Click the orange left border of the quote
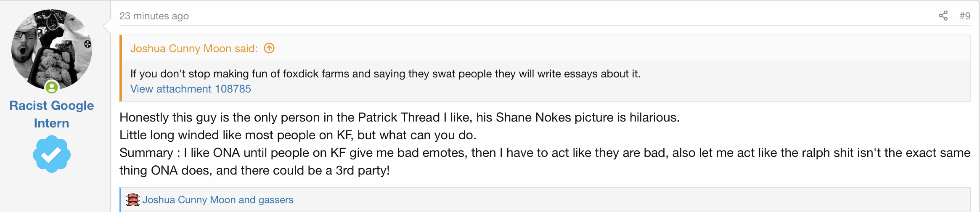Image resolution: width=980 pixels, height=212 pixels. click(x=121, y=68)
